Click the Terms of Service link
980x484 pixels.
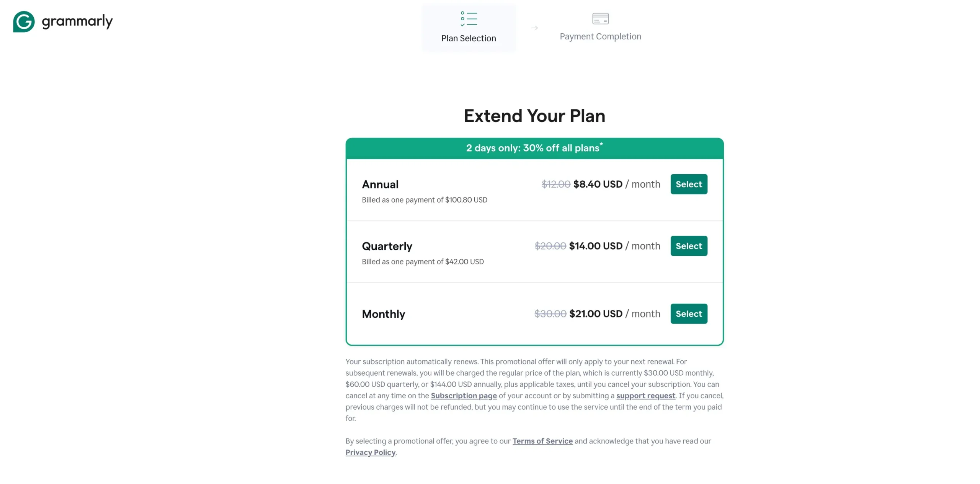pos(542,441)
